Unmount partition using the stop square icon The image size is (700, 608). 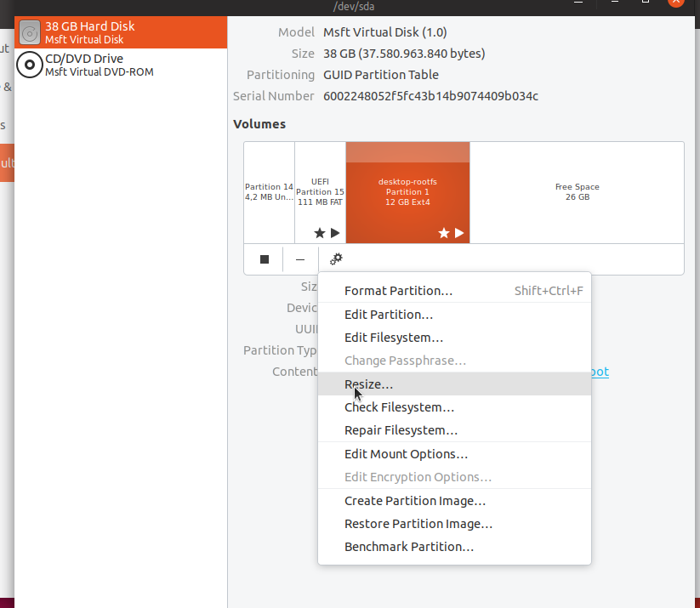tap(265, 259)
